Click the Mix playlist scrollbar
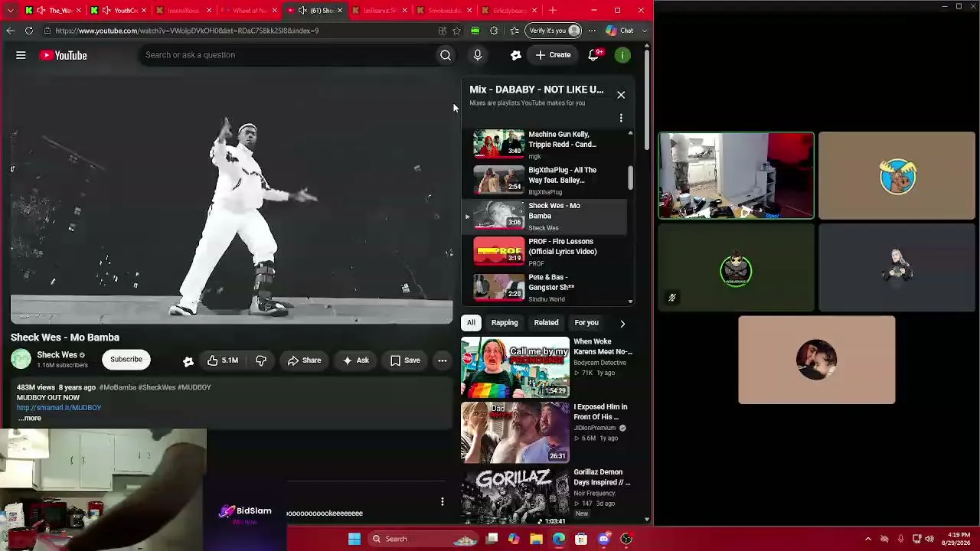This screenshot has width=980, height=551. (x=630, y=178)
